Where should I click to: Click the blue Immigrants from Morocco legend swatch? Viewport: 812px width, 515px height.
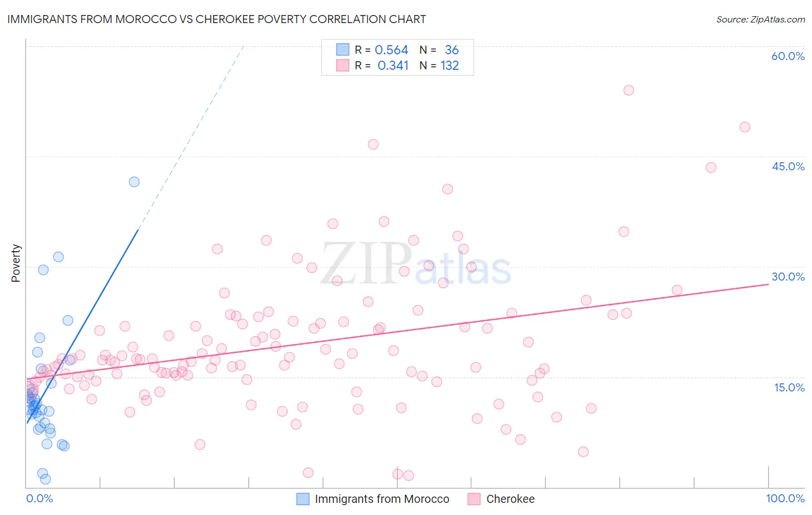(303, 499)
